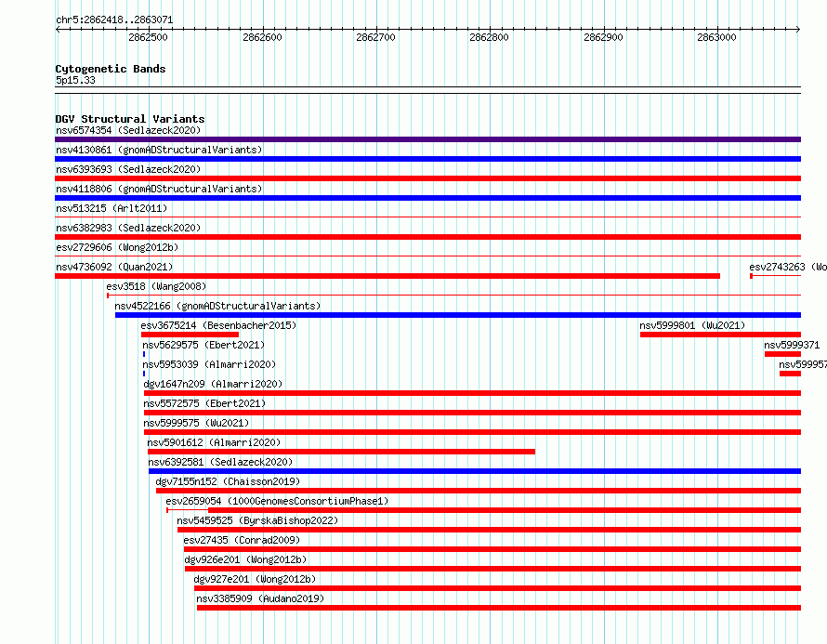The width and height of the screenshot is (827, 644).
Task: Click the nsv6574354 (Sedlazeck2020) variant label
Action: pos(128,130)
